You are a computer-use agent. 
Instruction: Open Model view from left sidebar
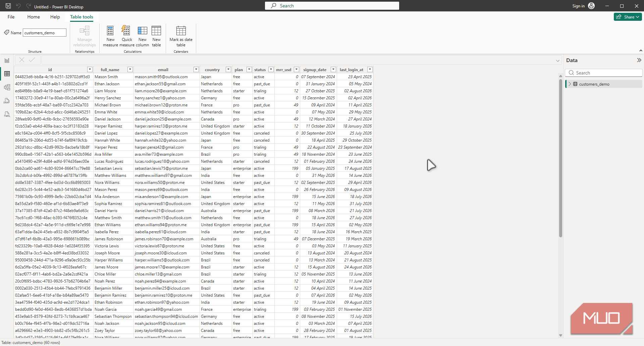pos(7,87)
